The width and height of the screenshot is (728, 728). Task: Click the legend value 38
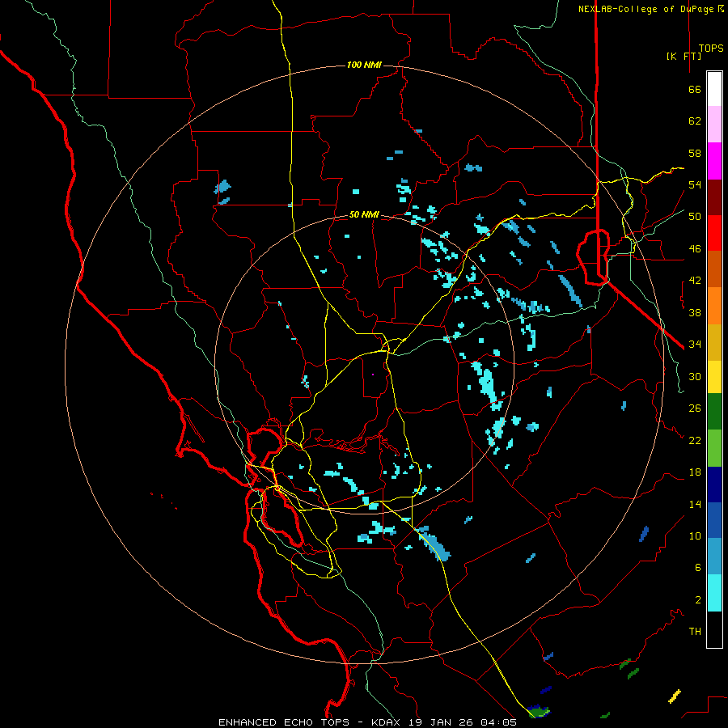[695, 312]
